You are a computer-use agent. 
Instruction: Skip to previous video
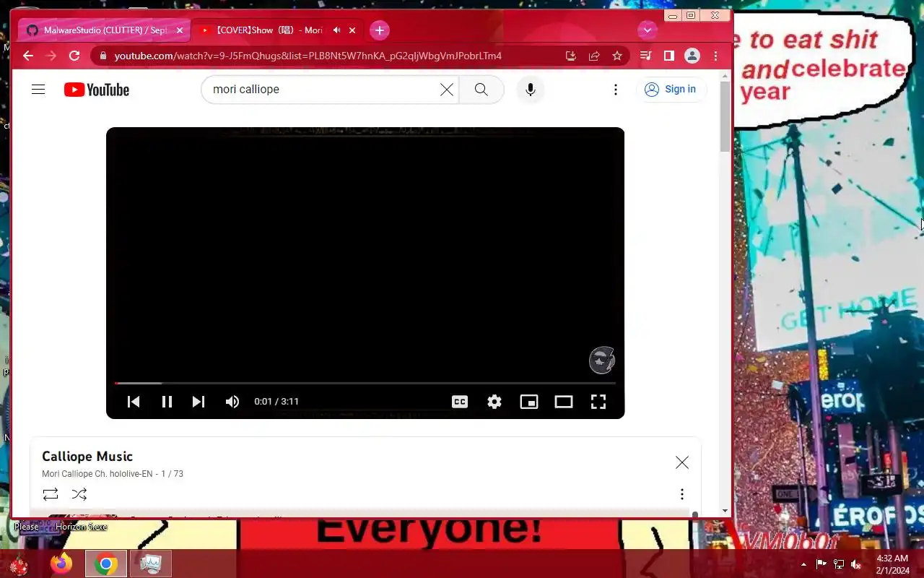click(x=134, y=402)
